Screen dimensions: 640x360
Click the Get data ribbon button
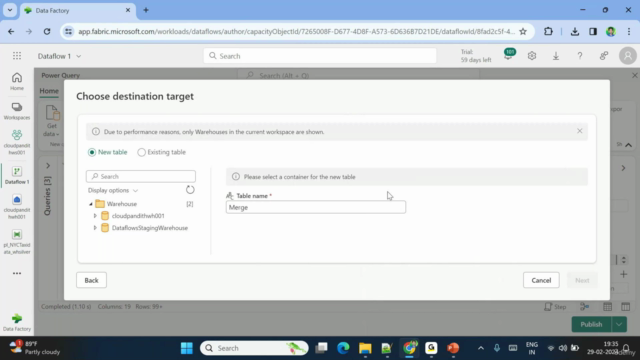(52, 121)
